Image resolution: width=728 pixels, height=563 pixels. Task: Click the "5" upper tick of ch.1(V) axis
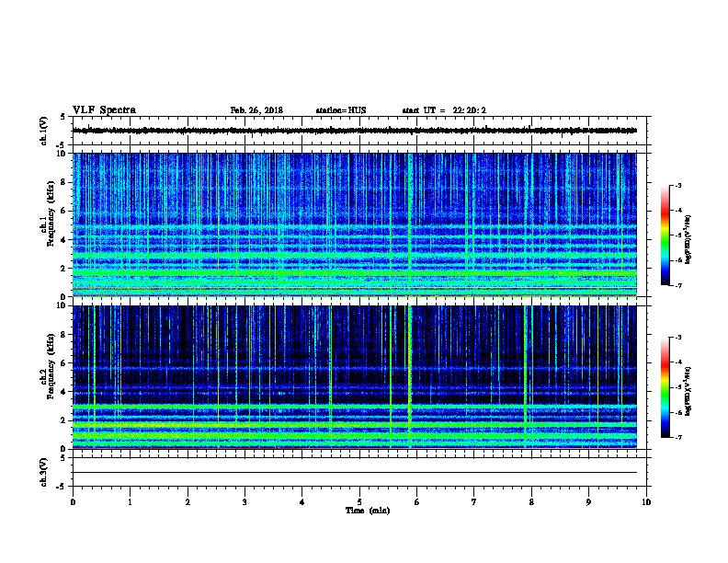(x=63, y=117)
